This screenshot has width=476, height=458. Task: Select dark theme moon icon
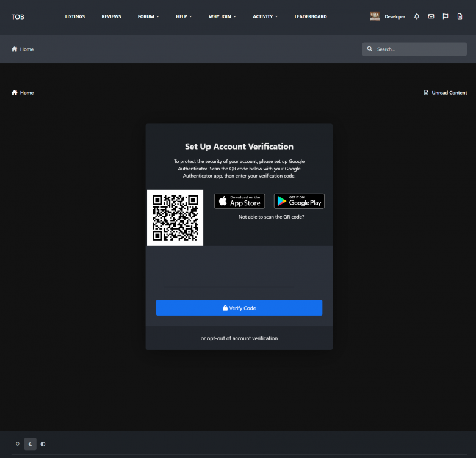tap(31, 444)
